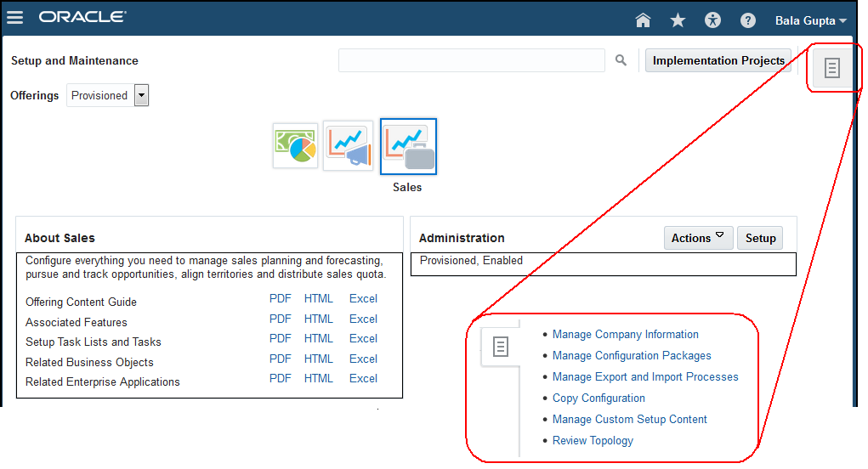Viewport: 868px width, 469px height.
Task: Open Manage Company Information link
Action: (x=625, y=335)
